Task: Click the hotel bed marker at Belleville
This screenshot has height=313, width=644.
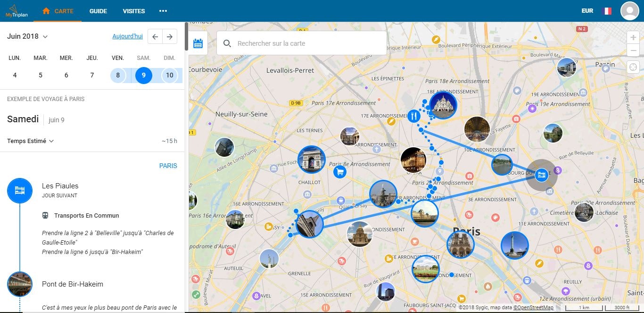Action: point(542,175)
